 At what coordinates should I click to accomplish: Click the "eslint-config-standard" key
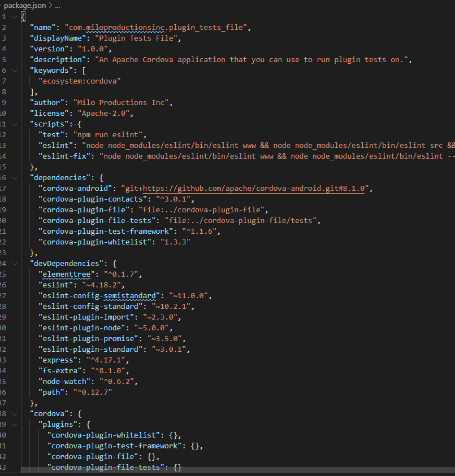[90, 307]
